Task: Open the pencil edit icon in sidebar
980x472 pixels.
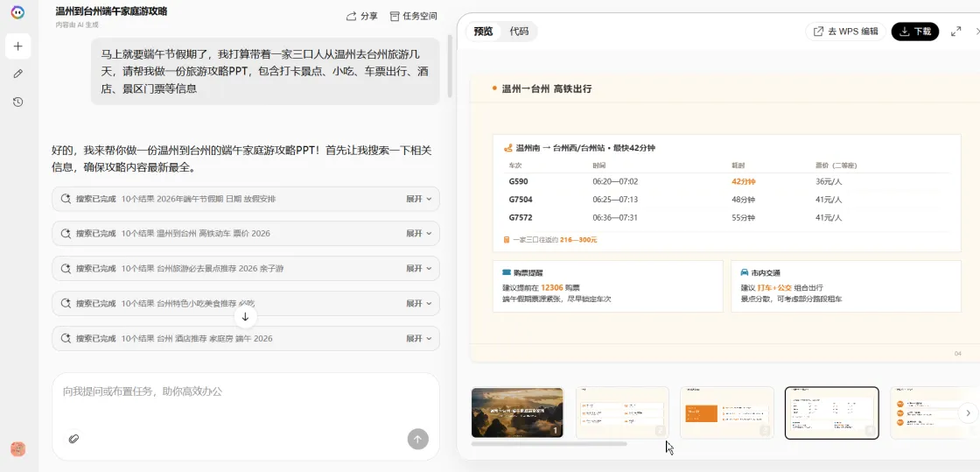Action: pyautogui.click(x=18, y=74)
